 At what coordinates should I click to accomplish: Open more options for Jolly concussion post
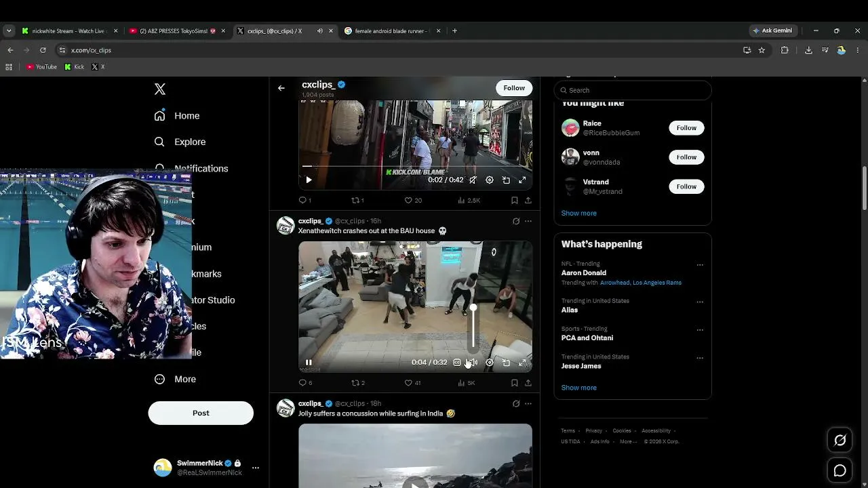point(528,403)
